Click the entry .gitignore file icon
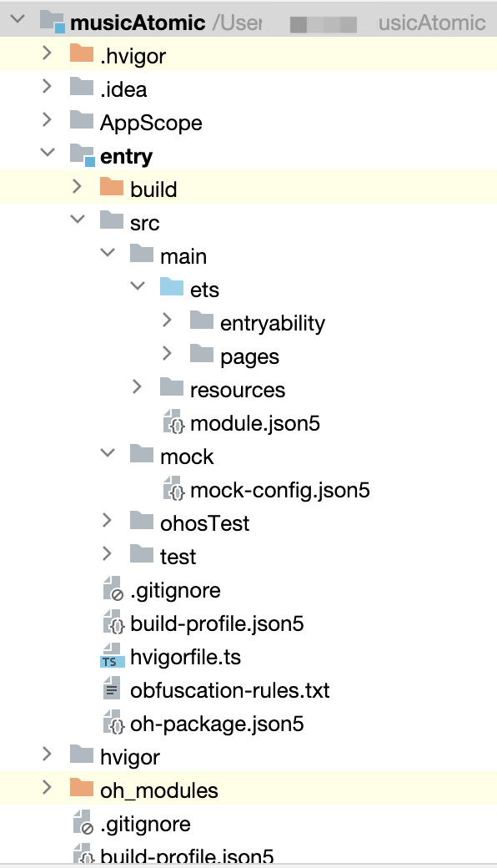Viewport: 497px width, 868px height. click(113, 589)
